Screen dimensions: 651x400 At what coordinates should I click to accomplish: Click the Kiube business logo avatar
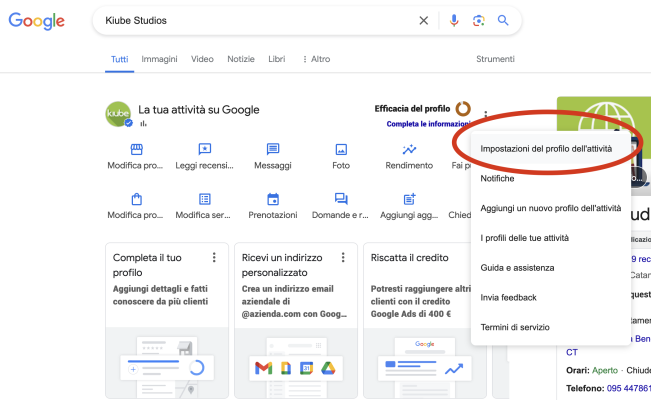click(118, 114)
